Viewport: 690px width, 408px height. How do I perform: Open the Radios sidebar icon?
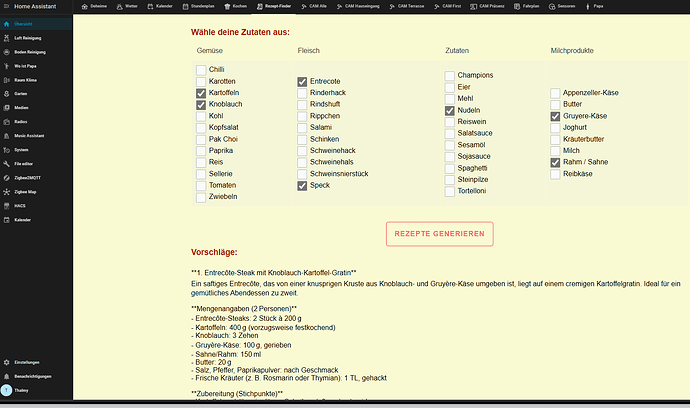pos(6,122)
